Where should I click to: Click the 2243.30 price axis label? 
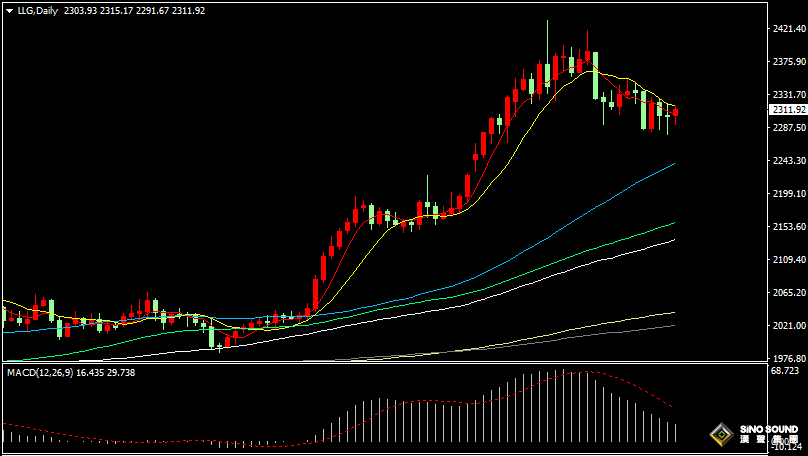click(x=788, y=161)
